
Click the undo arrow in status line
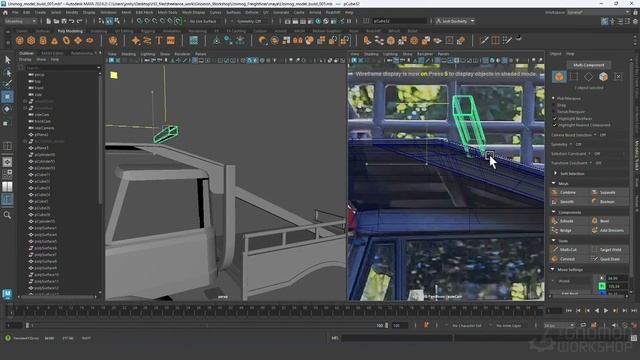click(72, 21)
